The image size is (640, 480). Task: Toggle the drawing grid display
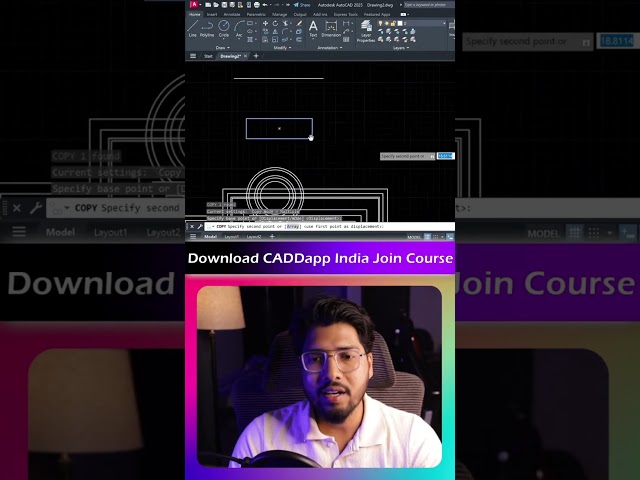[x=427, y=237]
